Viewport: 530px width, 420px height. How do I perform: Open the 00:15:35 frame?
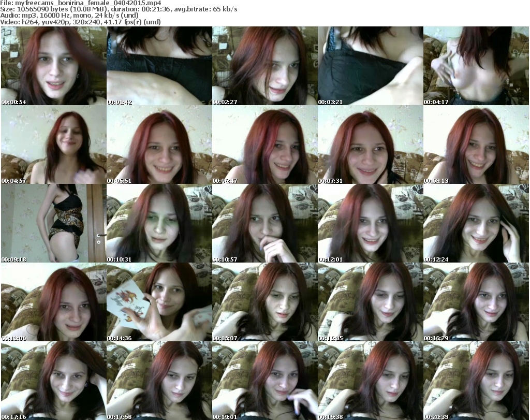370,302
